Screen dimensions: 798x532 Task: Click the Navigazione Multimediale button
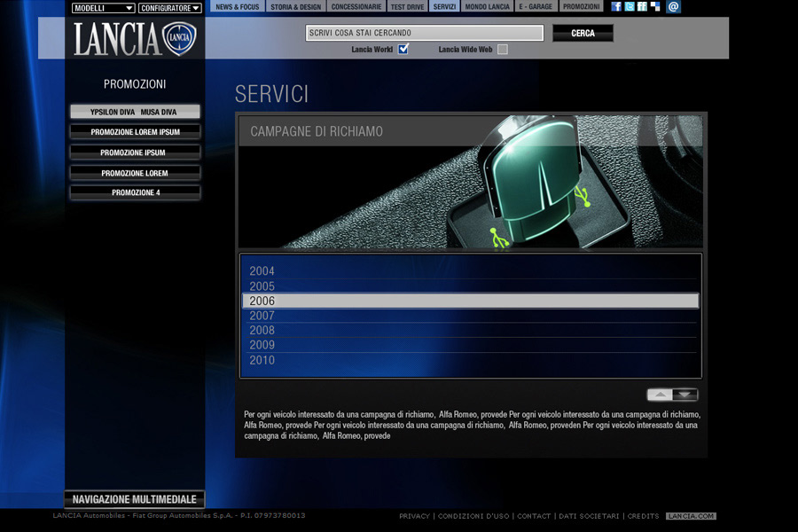(x=135, y=499)
